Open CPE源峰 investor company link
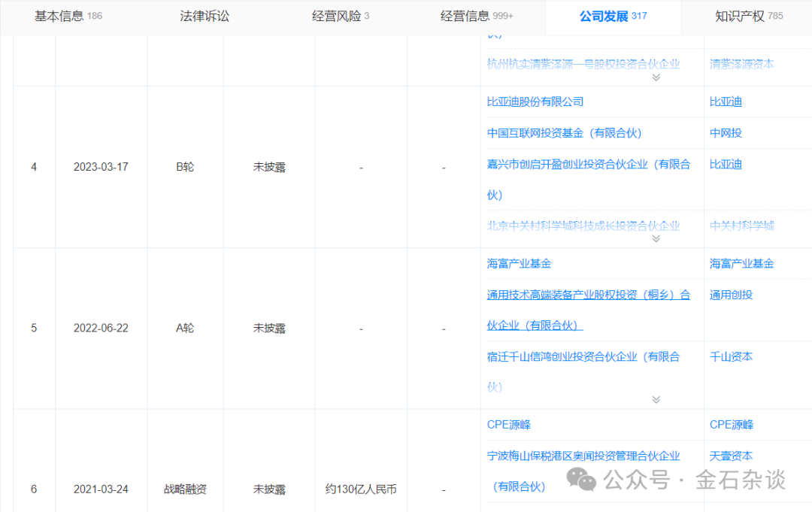This screenshot has height=512, width=812. point(509,425)
